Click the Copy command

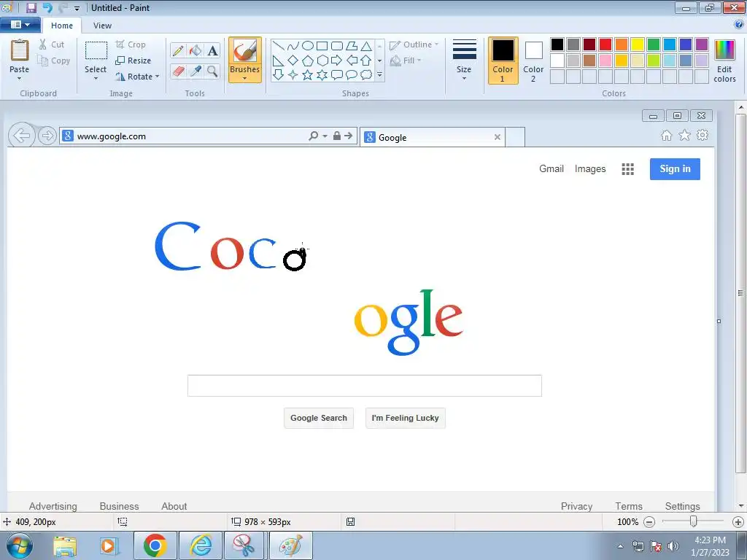pos(54,61)
